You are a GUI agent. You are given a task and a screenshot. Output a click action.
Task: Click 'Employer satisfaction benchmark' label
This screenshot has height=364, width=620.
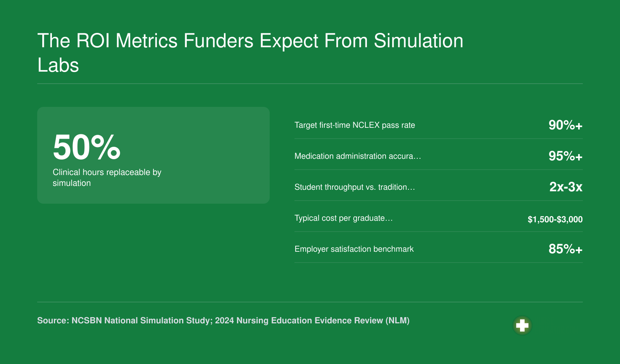(354, 249)
